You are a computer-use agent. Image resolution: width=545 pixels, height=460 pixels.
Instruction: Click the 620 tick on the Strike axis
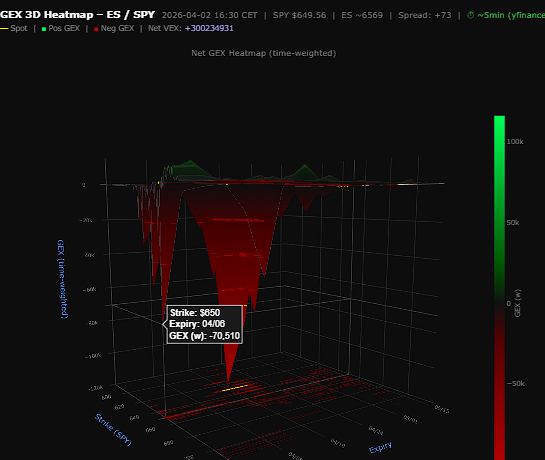coord(119,406)
